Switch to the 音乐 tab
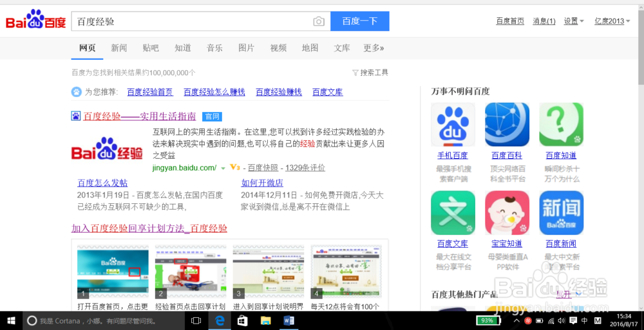644x330 pixels. tap(214, 48)
